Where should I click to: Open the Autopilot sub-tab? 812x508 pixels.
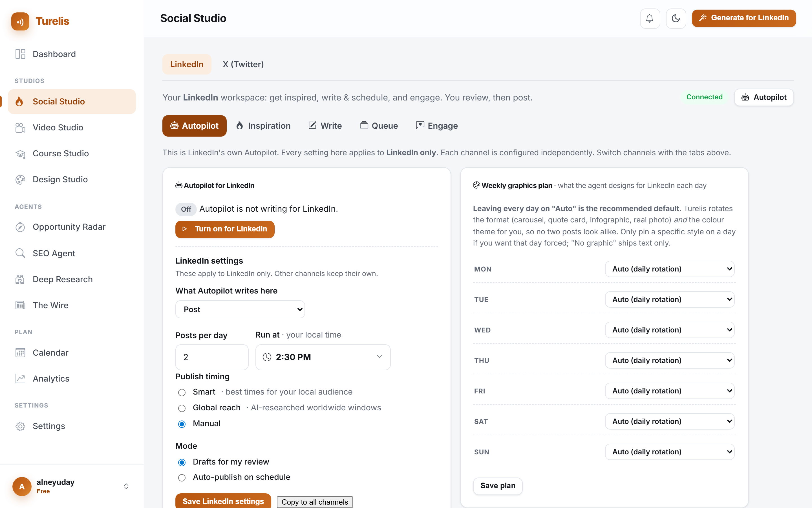tap(194, 126)
